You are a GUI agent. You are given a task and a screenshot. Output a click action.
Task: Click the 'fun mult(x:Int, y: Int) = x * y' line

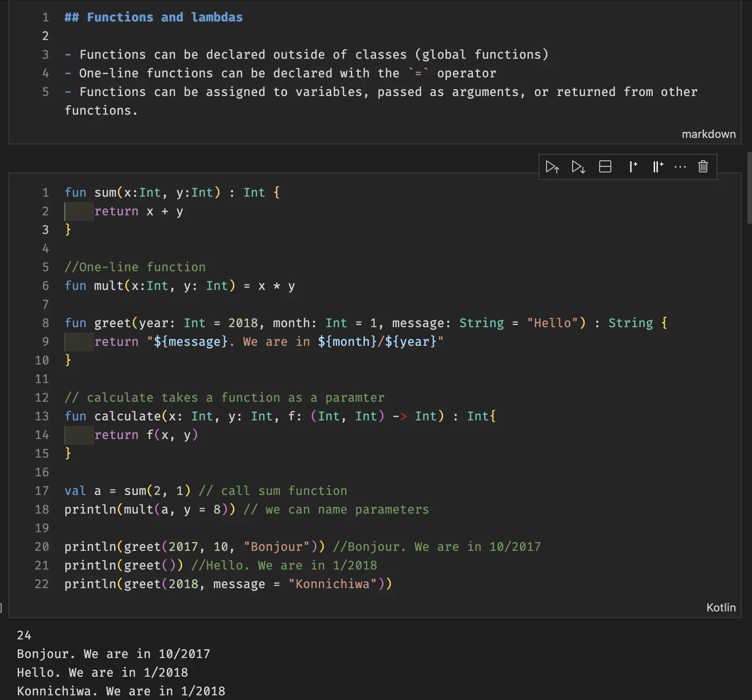(x=180, y=286)
